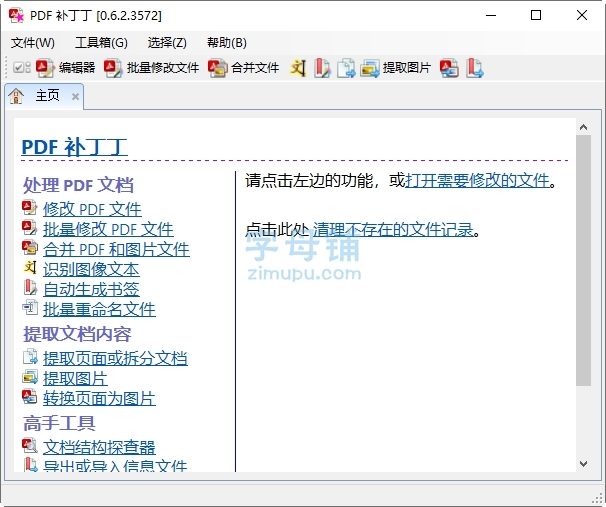
Task: Open 导出或导入信息文件 link
Action: (x=115, y=466)
